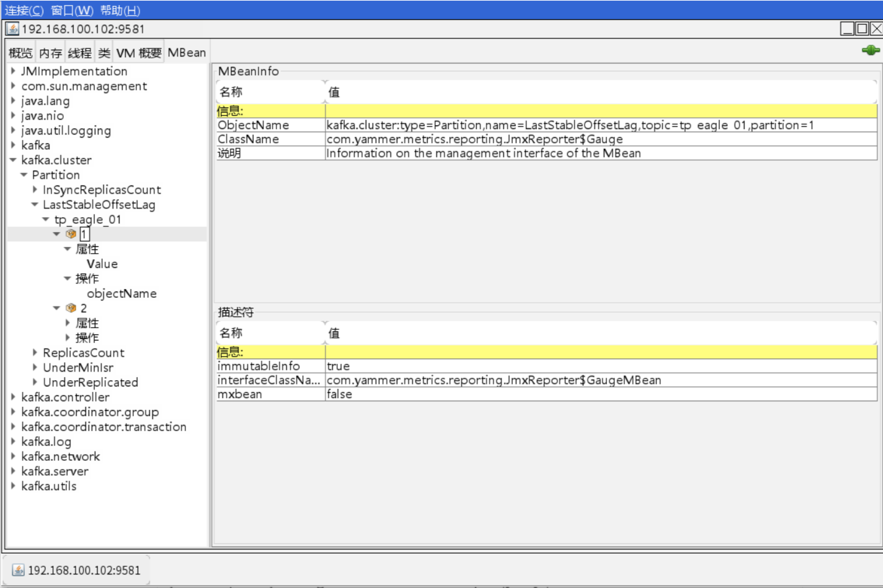Click the green connection status icon

point(871,50)
